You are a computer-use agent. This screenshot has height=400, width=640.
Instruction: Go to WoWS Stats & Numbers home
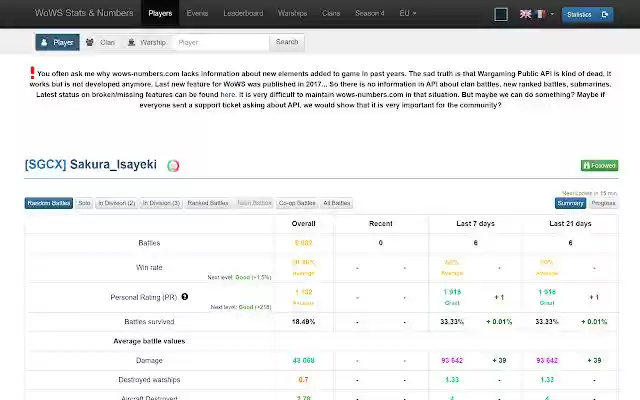tap(84, 13)
